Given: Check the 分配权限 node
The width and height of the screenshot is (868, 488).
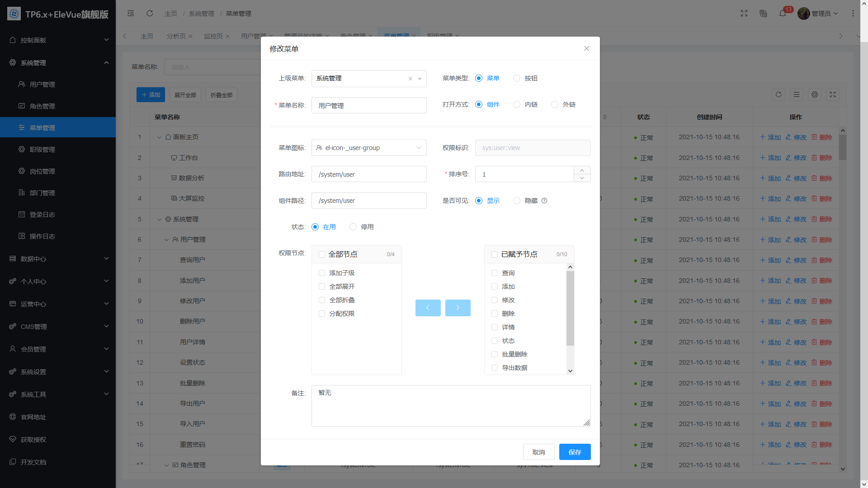Looking at the screenshot, I should (x=322, y=314).
